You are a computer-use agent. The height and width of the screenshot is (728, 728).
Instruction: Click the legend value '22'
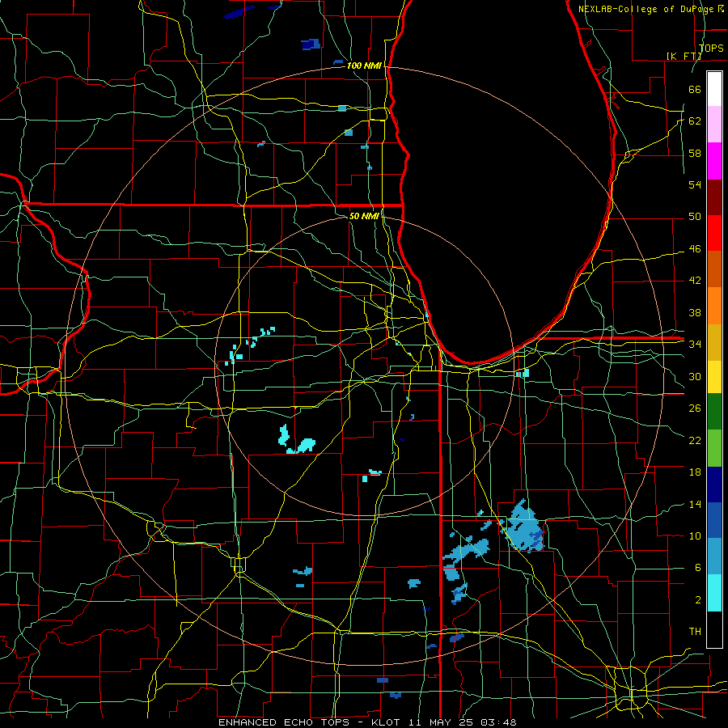coord(695,440)
